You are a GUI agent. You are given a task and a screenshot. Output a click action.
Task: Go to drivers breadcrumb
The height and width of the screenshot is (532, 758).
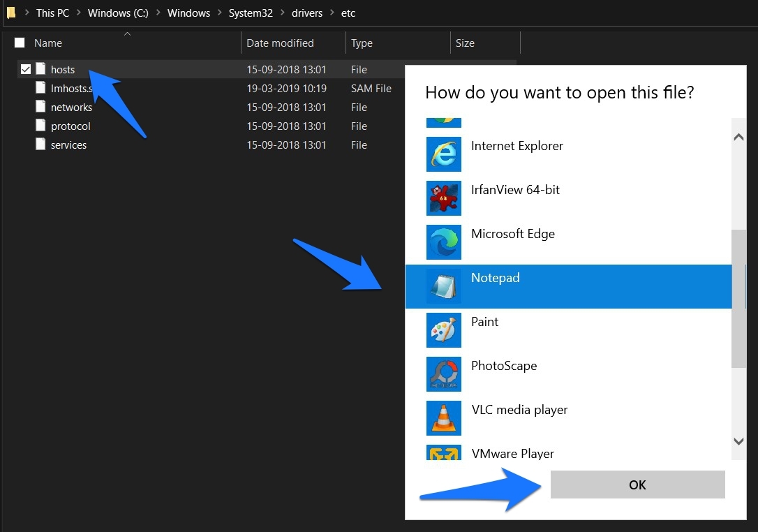point(307,13)
